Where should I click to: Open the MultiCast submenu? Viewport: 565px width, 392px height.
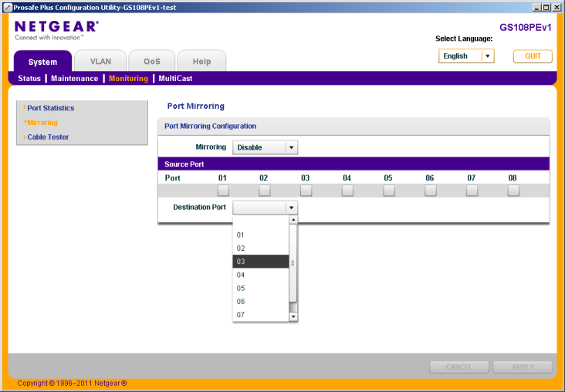click(x=175, y=78)
